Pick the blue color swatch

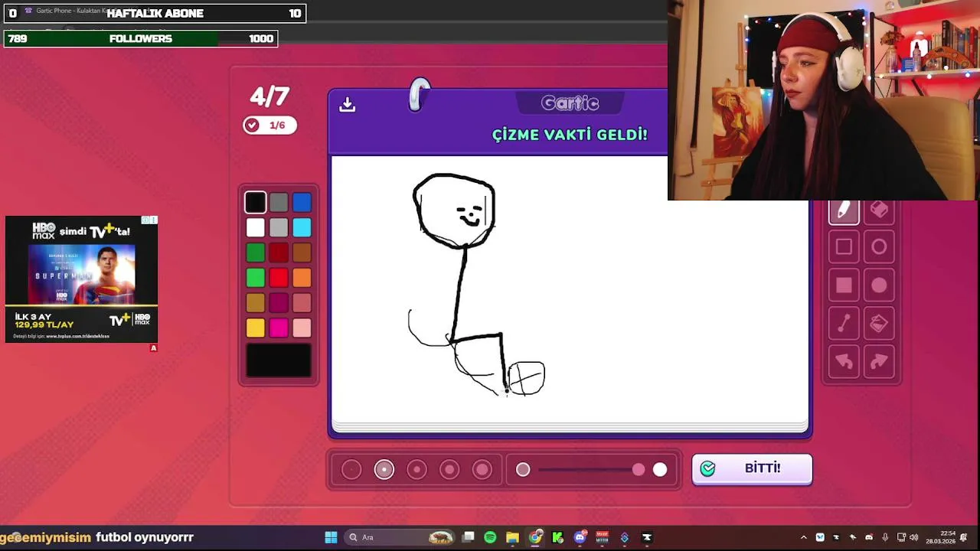coord(302,202)
